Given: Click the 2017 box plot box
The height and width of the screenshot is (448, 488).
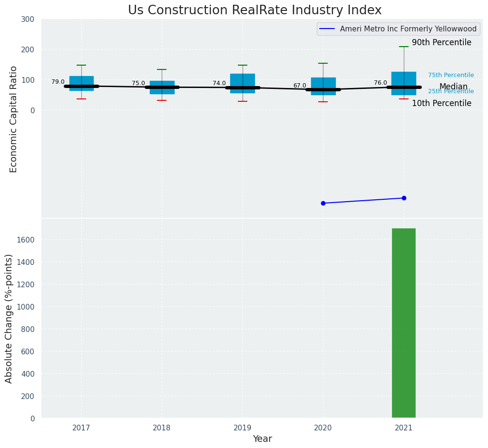Looking at the screenshot, I should point(81,81).
